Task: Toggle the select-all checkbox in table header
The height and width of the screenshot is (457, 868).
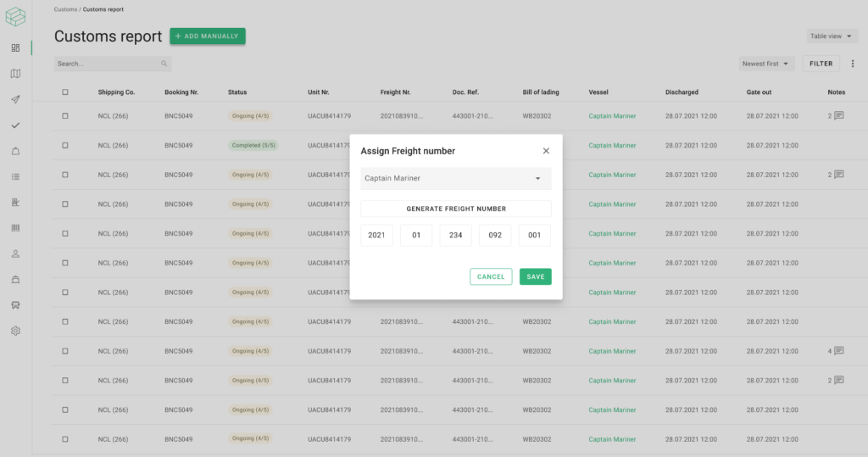Action: [x=65, y=92]
